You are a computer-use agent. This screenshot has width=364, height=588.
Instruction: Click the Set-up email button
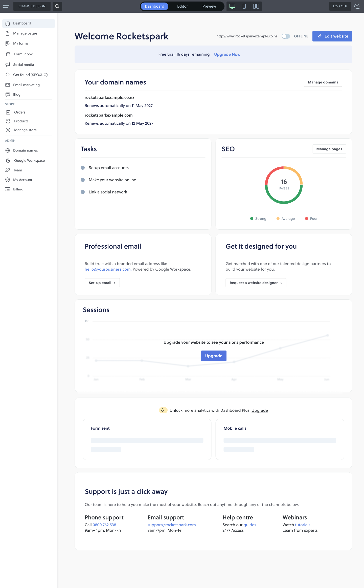pos(102,283)
